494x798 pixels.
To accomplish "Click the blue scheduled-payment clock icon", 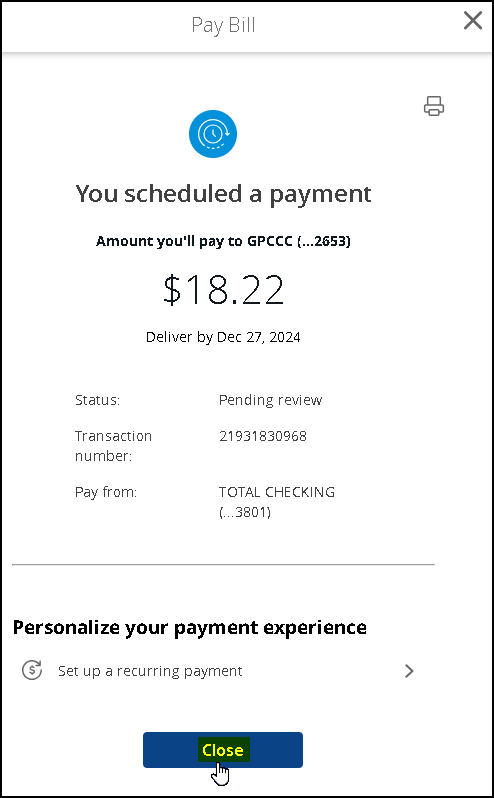I will tap(213, 134).
